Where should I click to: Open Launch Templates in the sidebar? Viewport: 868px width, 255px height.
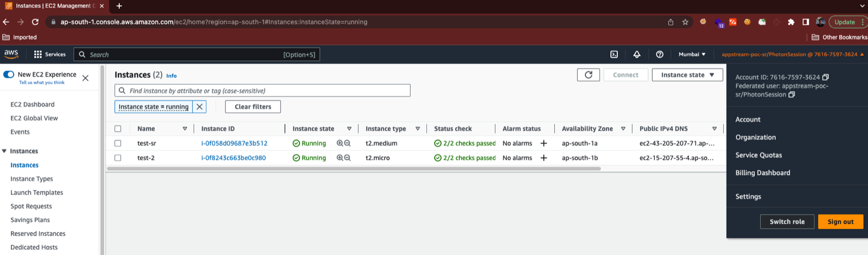37,192
